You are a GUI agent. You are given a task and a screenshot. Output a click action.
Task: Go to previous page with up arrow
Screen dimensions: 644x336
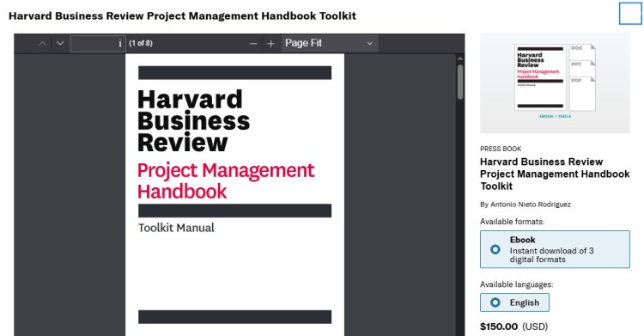(42, 43)
